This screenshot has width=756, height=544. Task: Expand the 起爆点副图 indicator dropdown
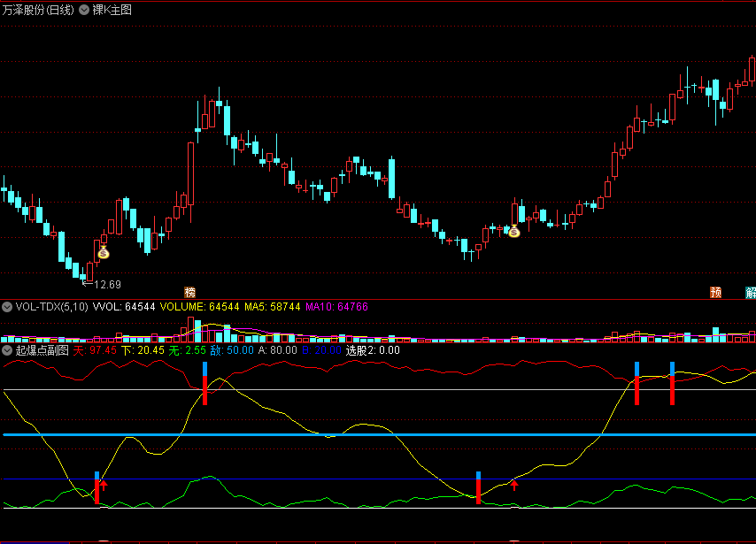click(7, 350)
